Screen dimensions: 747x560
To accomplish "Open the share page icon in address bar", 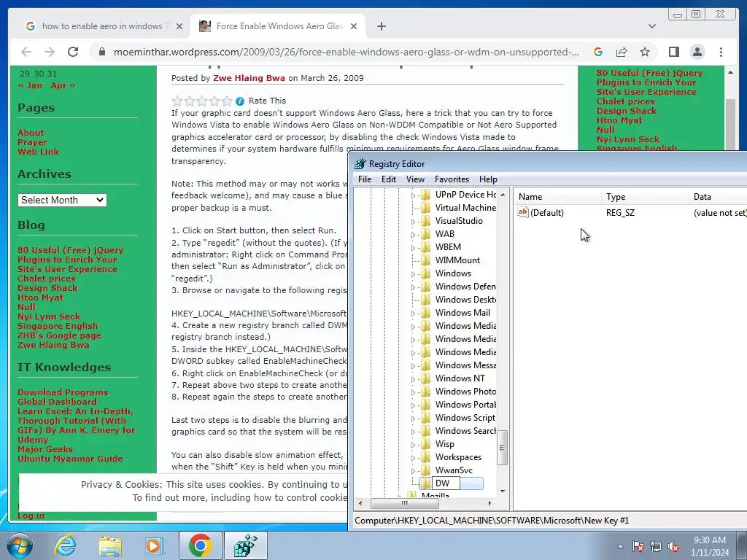I will click(x=622, y=52).
